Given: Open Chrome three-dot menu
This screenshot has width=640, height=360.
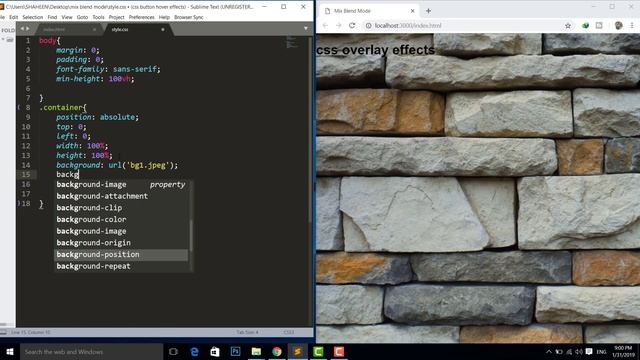Looking at the screenshot, I should click(632, 25).
